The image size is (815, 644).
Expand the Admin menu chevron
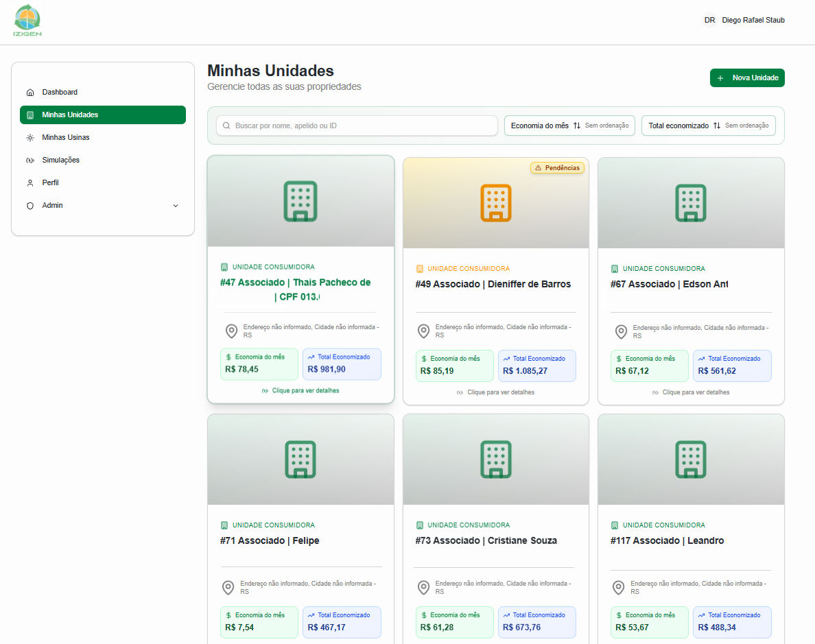pyautogui.click(x=175, y=206)
